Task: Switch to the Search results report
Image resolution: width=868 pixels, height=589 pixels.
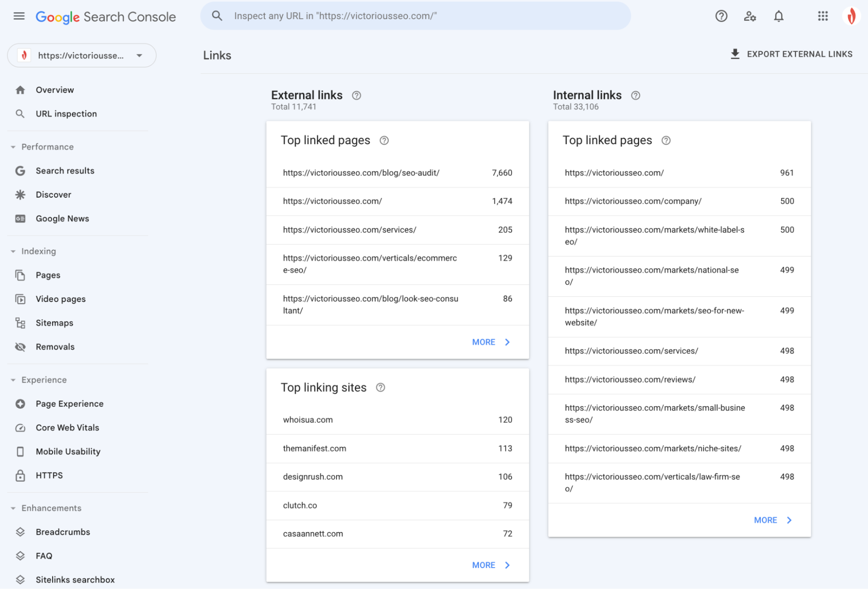Action: [65, 171]
